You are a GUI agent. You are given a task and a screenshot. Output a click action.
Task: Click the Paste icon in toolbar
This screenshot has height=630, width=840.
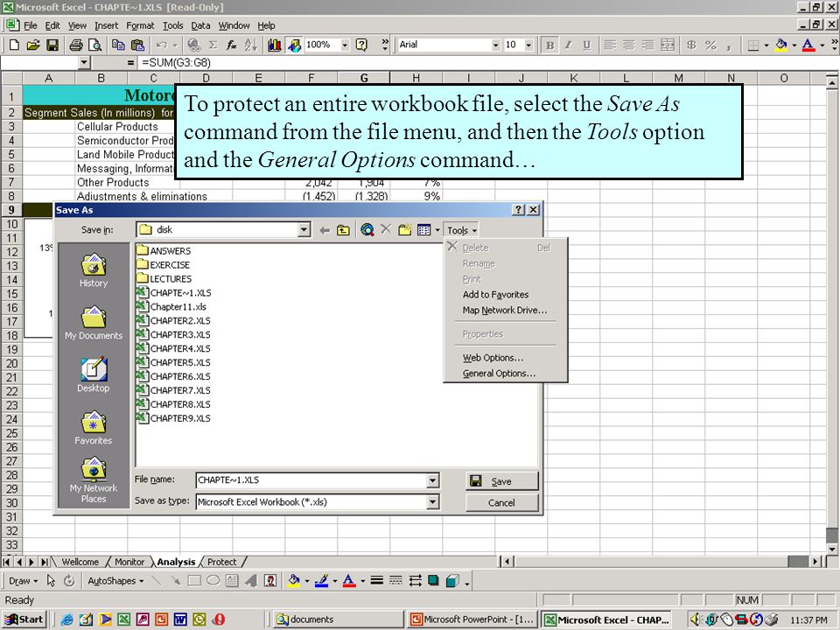click(x=137, y=45)
